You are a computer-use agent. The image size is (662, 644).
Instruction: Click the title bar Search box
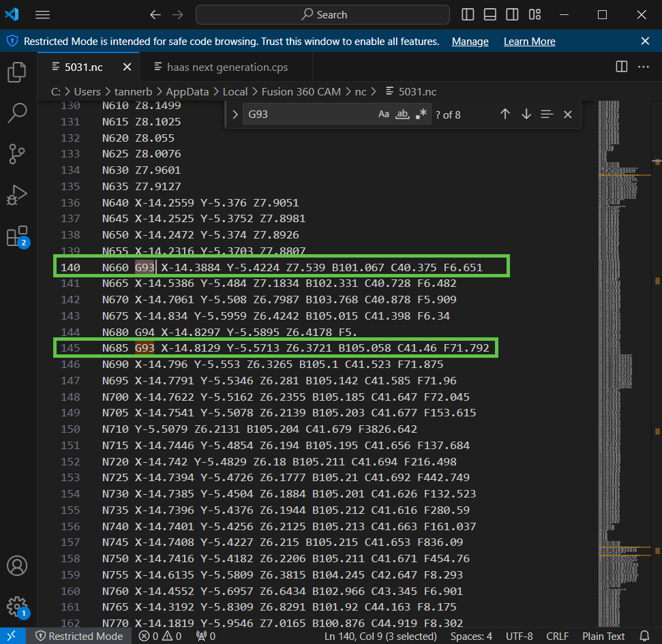tap(323, 15)
